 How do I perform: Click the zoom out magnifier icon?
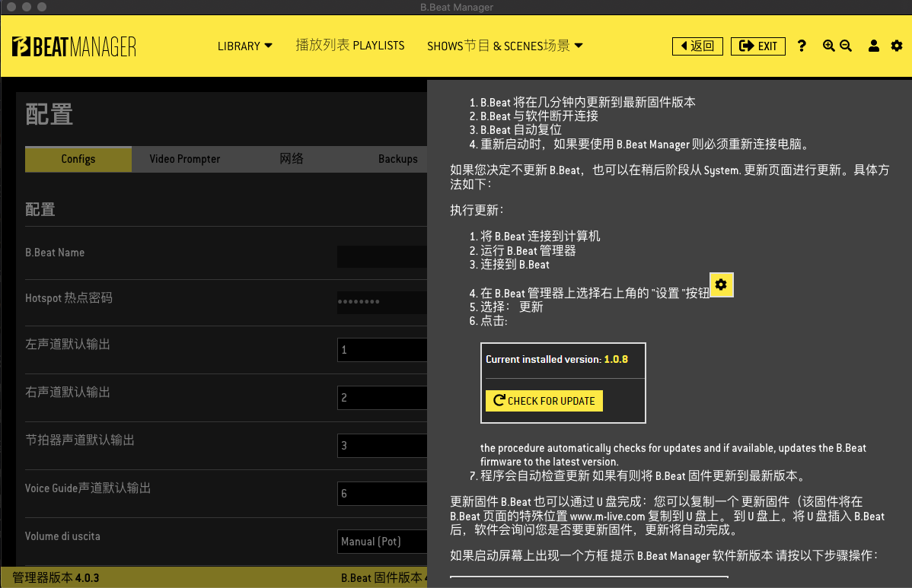pyautogui.click(x=846, y=46)
